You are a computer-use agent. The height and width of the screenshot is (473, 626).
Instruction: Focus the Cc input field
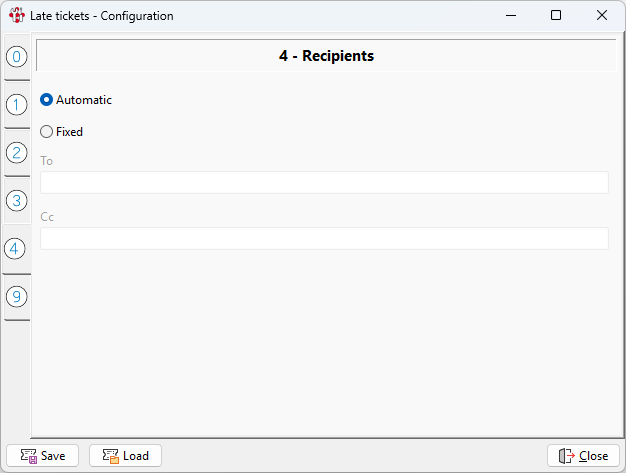point(324,238)
